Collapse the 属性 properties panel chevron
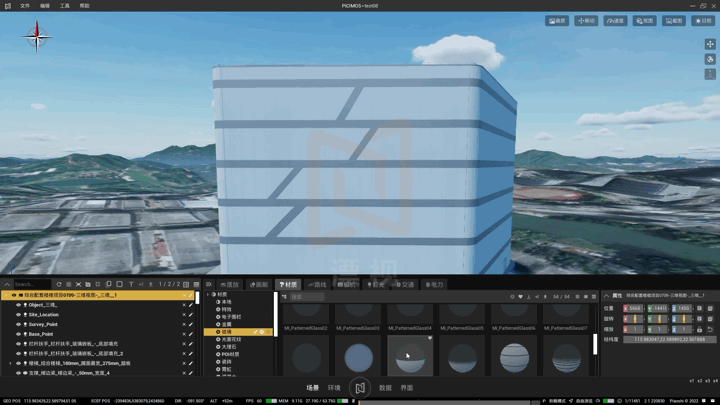This screenshot has height=405, width=720. click(607, 295)
